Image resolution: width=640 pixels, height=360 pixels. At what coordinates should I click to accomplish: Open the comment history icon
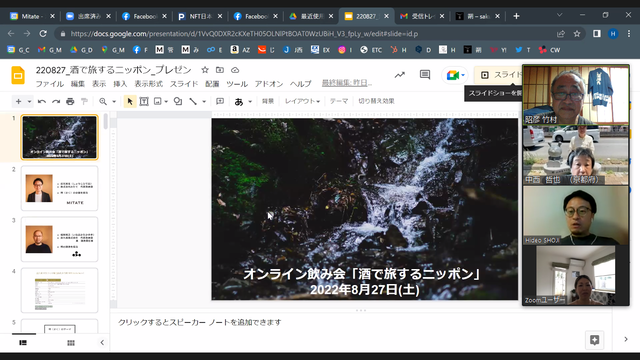(425, 75)
